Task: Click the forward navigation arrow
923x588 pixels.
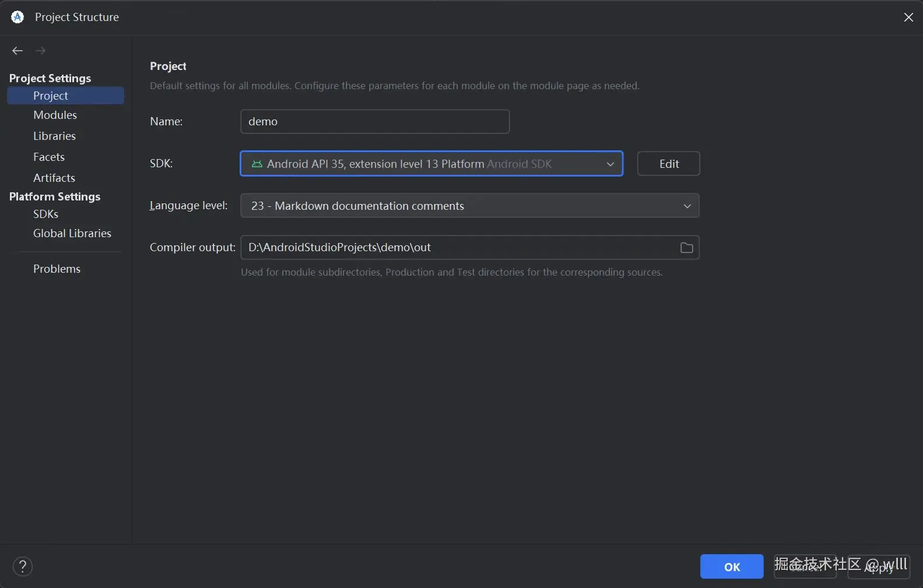Action: click(x=40, y=51)
